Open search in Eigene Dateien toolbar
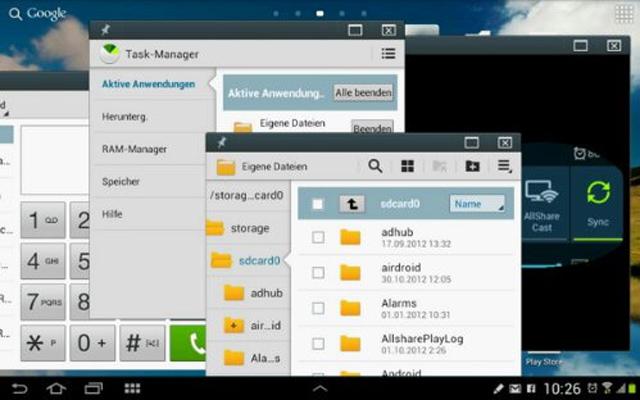 click(x=375, y=166)
